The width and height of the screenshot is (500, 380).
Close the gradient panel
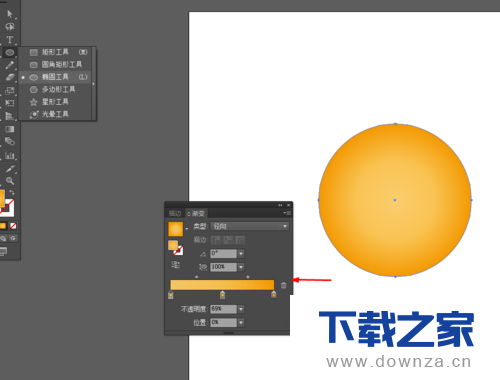click(289, 205)
